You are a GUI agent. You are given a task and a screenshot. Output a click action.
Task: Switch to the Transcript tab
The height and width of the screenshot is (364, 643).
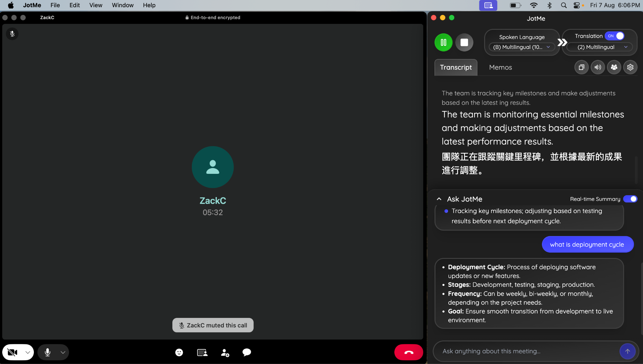(x=456, y=67)
